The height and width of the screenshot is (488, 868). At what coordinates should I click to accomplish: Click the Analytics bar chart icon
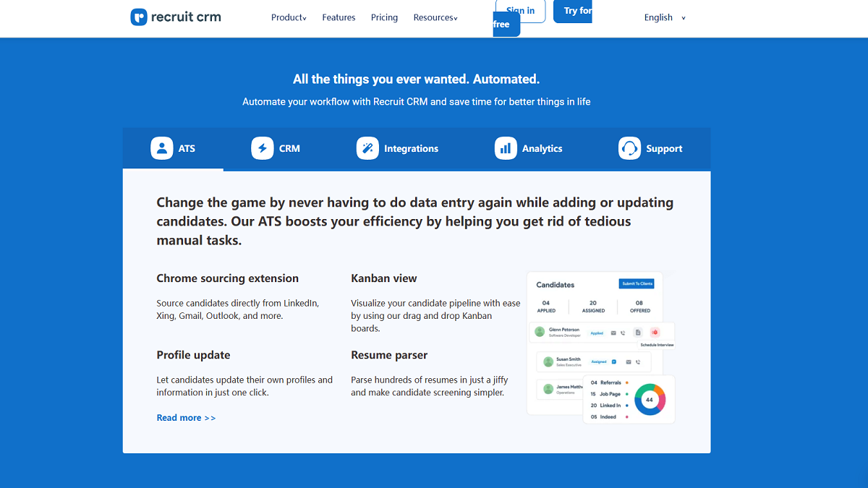tap(505, 147)
